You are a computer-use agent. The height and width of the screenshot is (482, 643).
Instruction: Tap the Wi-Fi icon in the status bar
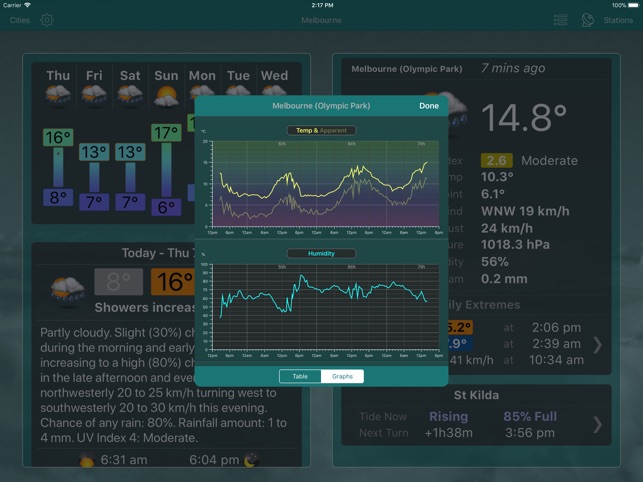point(27,5)
